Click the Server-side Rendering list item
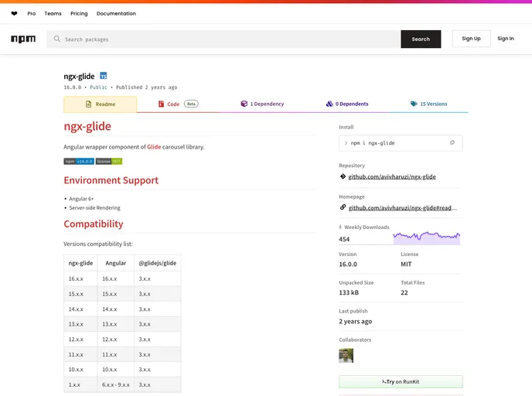Screen dimensions: 532x396 click(94, 208)
